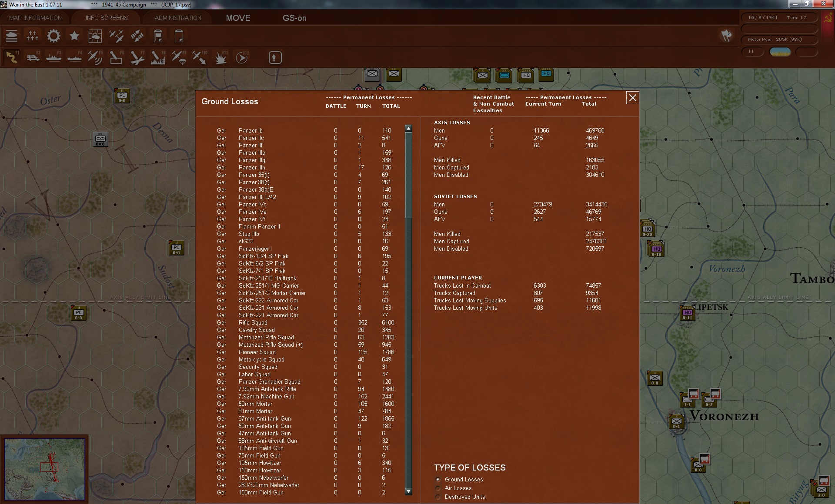Image resolution: width=835 pixels, height=504 pixels.
Task: Open the Administration tab
Action: (178, 18)
